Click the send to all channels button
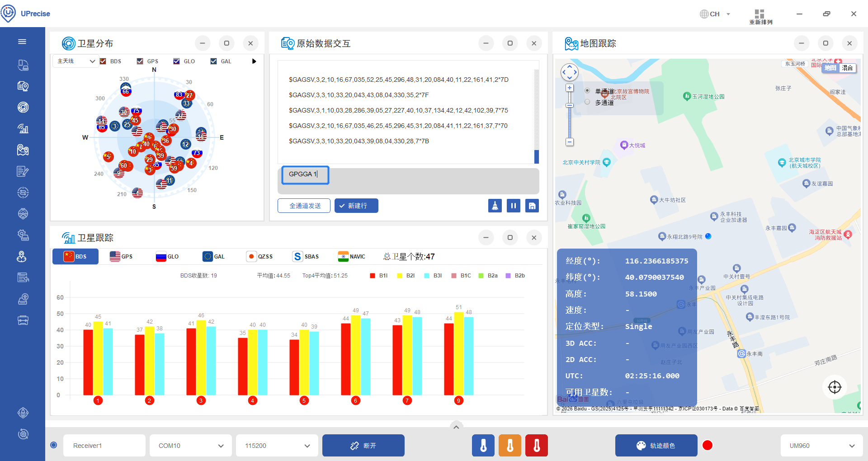The height and width of the screenshot is (461, 868). coord(304,206)
